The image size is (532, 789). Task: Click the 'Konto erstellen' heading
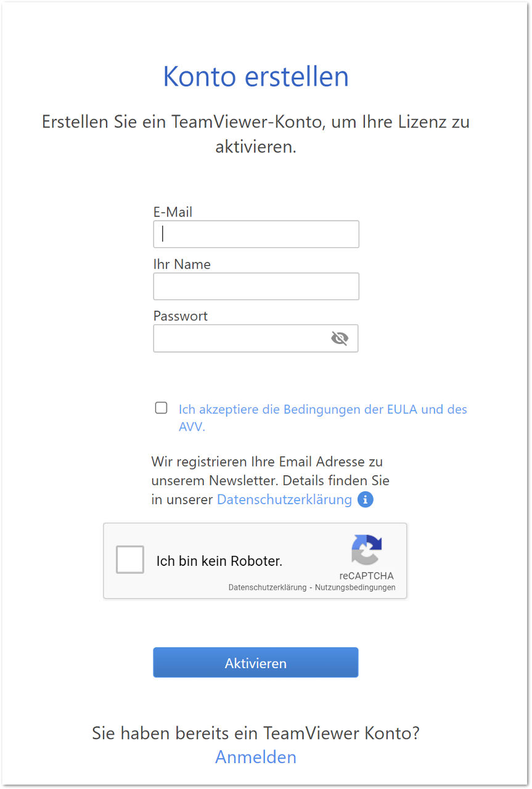[256, 76]
